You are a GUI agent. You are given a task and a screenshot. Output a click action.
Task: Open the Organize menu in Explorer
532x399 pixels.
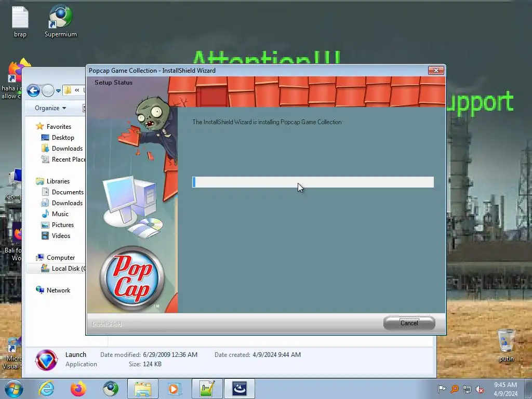(50, 108)
